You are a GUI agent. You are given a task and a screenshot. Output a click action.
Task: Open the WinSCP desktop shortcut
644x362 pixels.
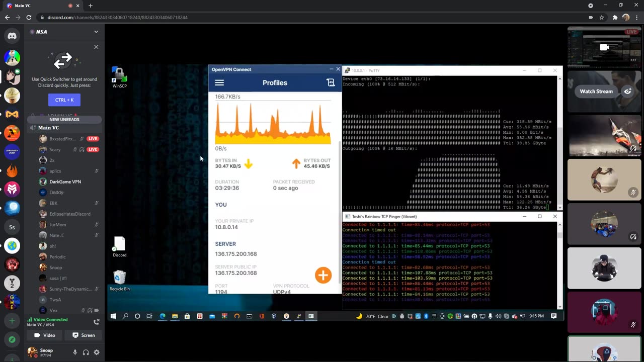pyautogui.click(x=119, y=77)
